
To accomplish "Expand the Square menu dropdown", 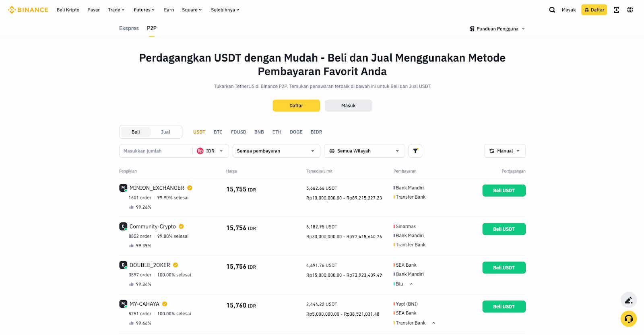I will (192, 10).
